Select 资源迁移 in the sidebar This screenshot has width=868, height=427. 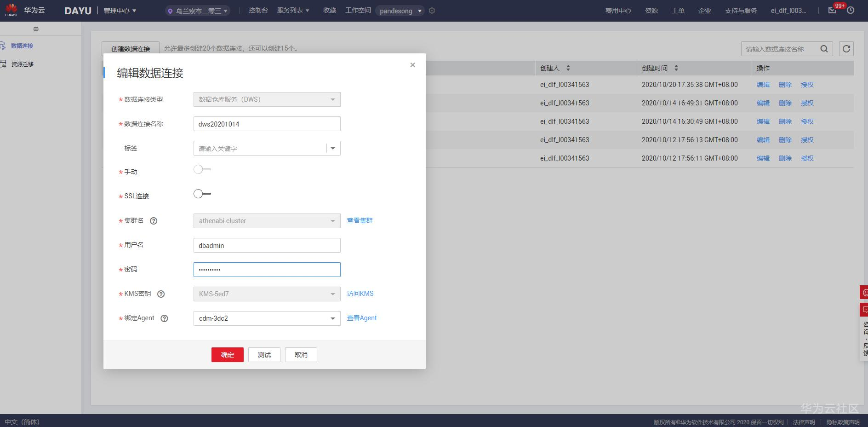(x=22, y=64)
